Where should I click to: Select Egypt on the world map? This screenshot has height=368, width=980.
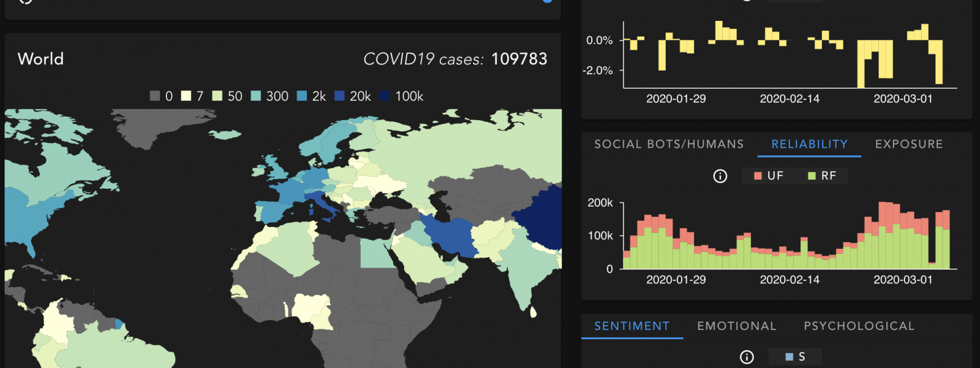376,253
